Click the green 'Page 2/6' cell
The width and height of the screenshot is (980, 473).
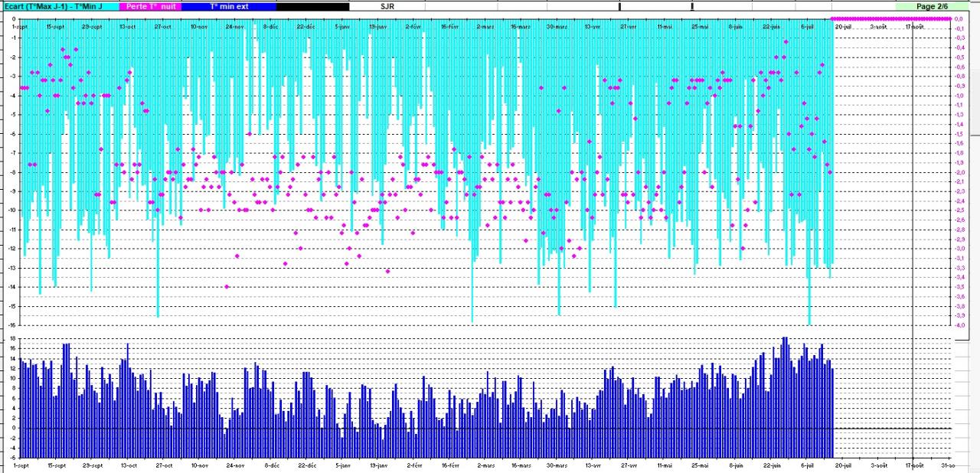pos(932,6)
